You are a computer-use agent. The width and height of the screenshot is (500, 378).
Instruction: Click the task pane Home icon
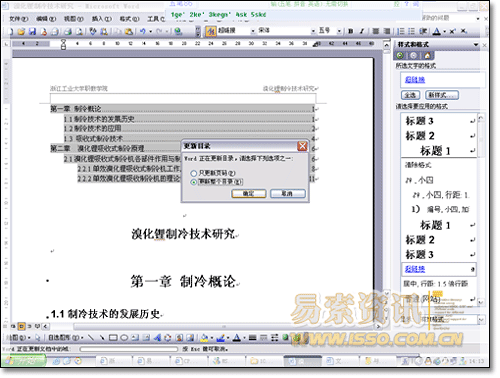[428, 55]
